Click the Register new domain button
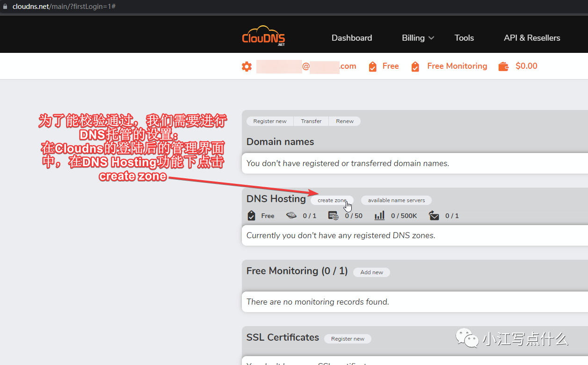 click(270, 121)
